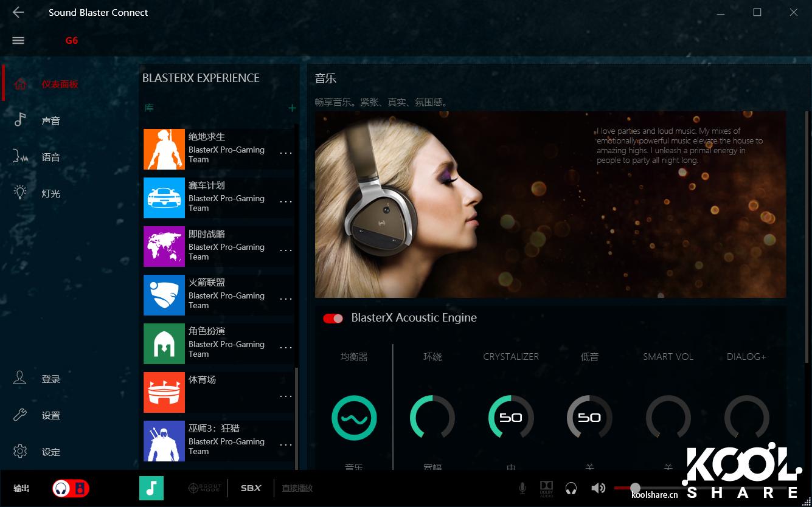The image size is (812, 507).
Task: Click the microphone icon in bottom bar
Action: click(522, 488)
